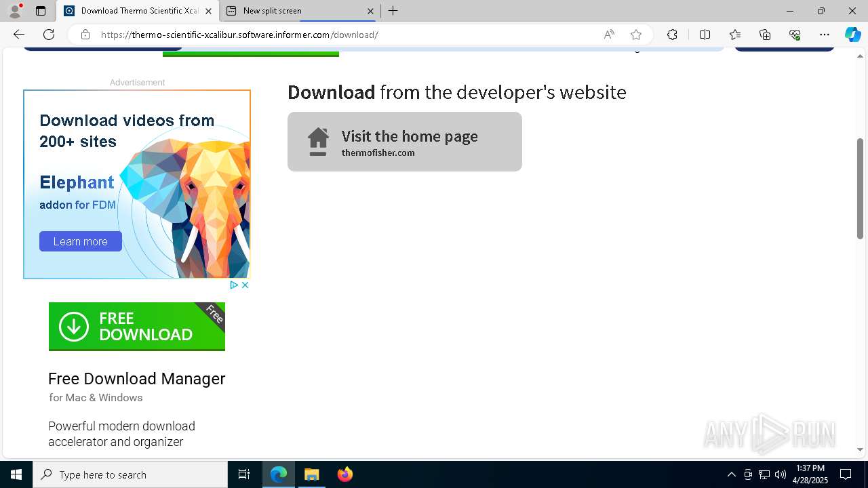The width and height of the screenshot is (868, 488).
Task: Activate Read aloud icon in address bar
Action: [x=609, y=35]
